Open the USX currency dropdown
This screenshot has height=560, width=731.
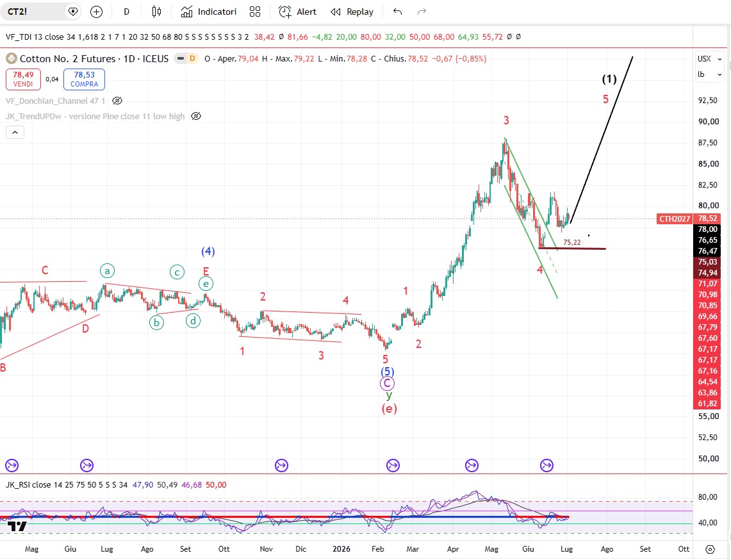(709, 59)
